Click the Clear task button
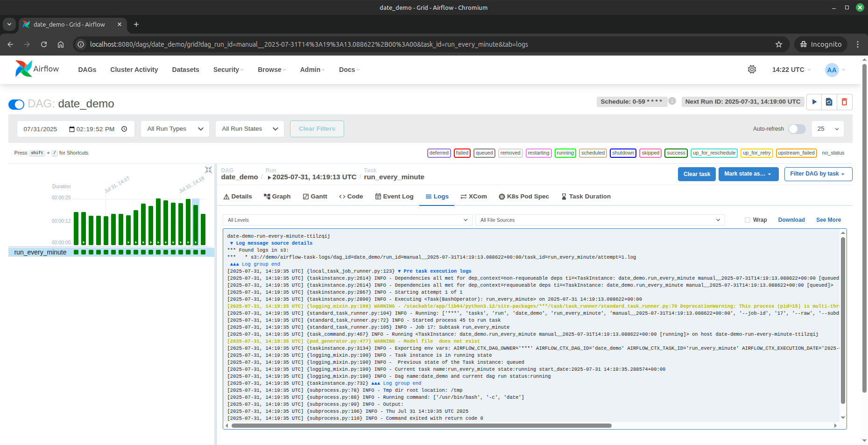The width and height of the screenshot is (868, 445). pyautogui.click(x=696, y=174)
